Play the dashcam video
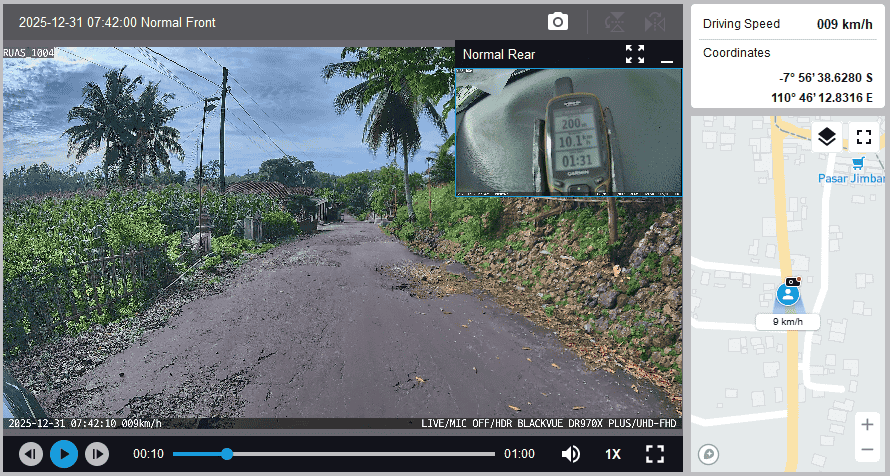 click(x=64, y=454)
